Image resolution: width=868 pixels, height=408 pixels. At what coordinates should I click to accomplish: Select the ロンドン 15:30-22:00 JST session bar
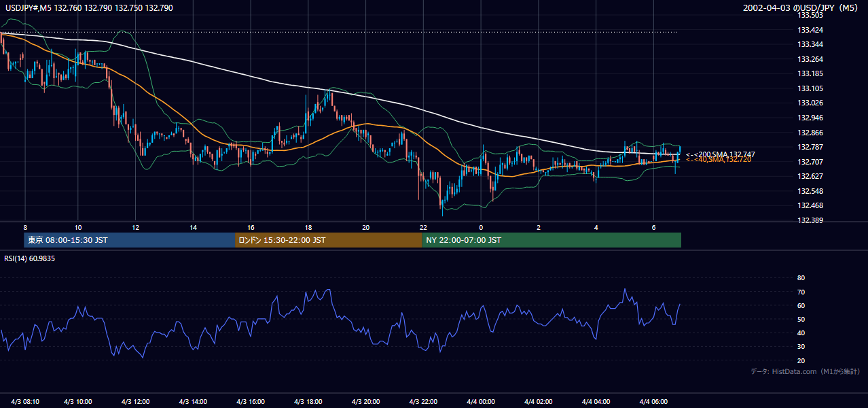pos(329,240)
